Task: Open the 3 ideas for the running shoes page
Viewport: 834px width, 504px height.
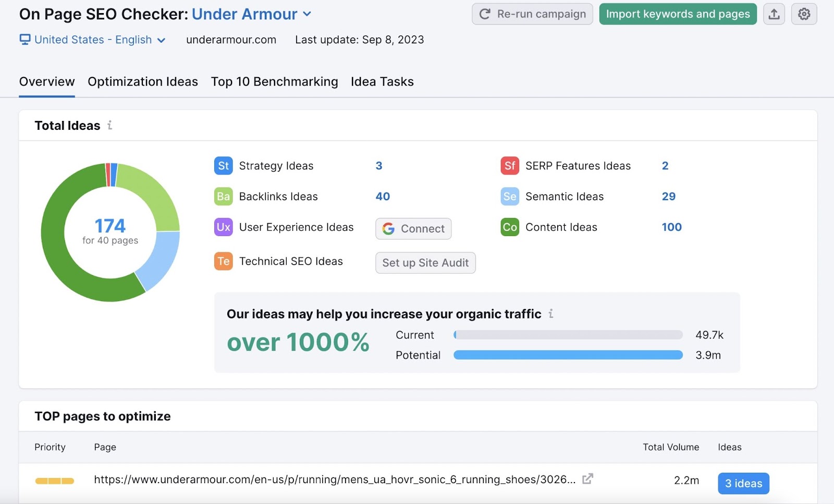Action: pyautogui.click(x=743, y=483)
